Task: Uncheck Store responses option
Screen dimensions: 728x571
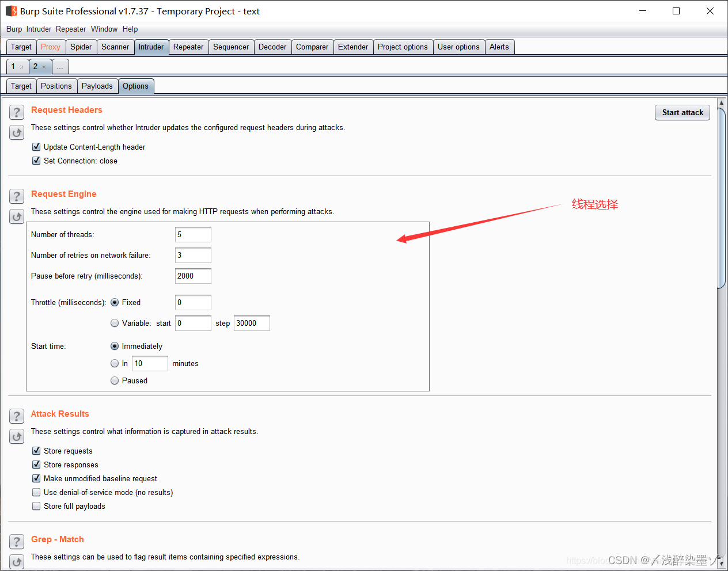Action: (36, 465)
